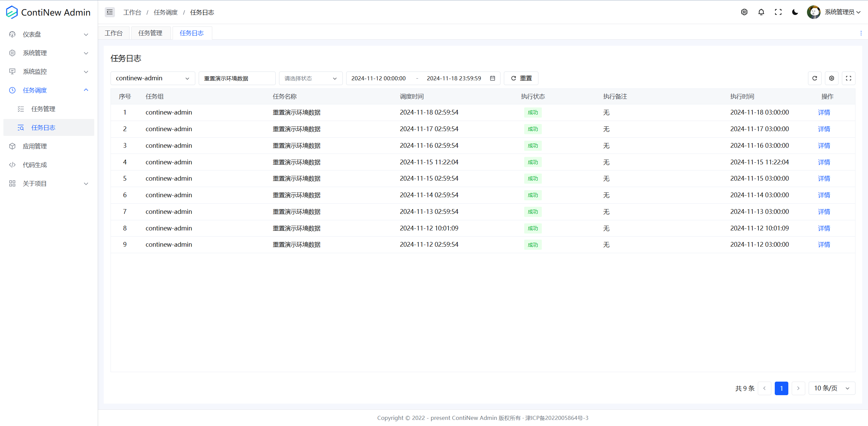Open 详情 for the first log row
This screenshot has height=426, width=868.
[x=824, y=113]
